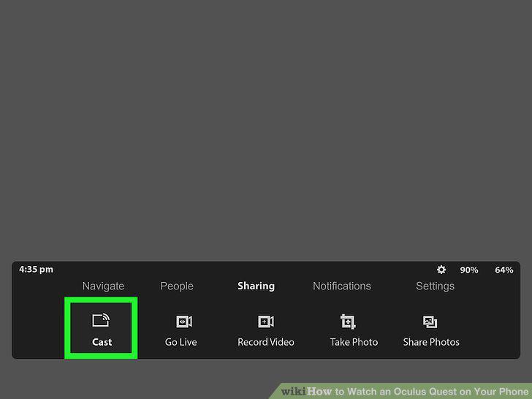Click the 4:35 pm clock
The height and width of the screenshot is (399, 532).
click(37, 270)
